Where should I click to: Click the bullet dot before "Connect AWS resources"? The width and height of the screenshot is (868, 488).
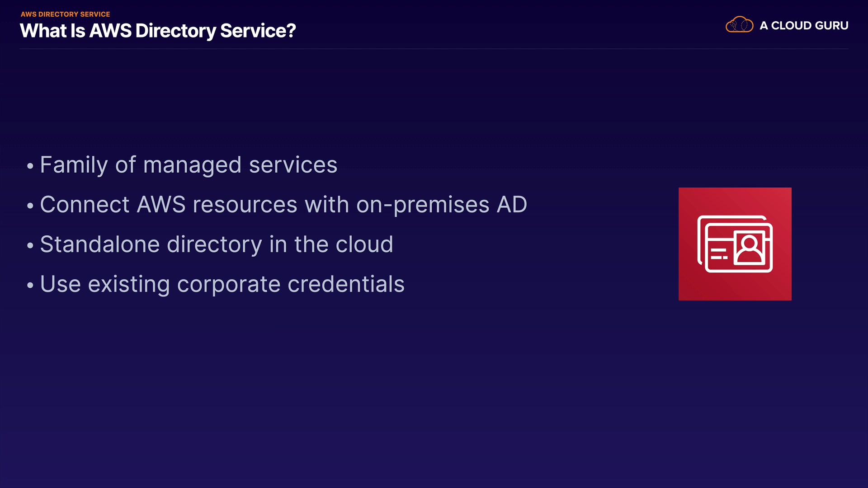[30, 206]
